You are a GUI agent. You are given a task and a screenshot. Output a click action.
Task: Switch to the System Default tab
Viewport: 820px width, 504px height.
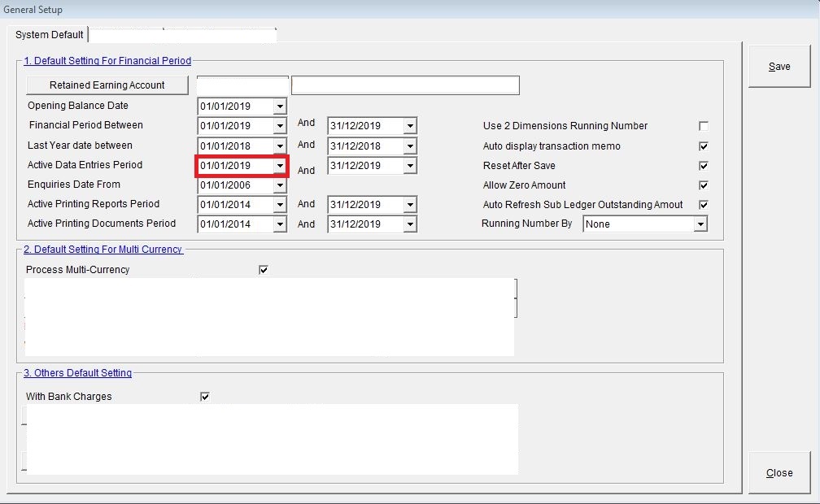pyautogui.click(x=50, y=35)
